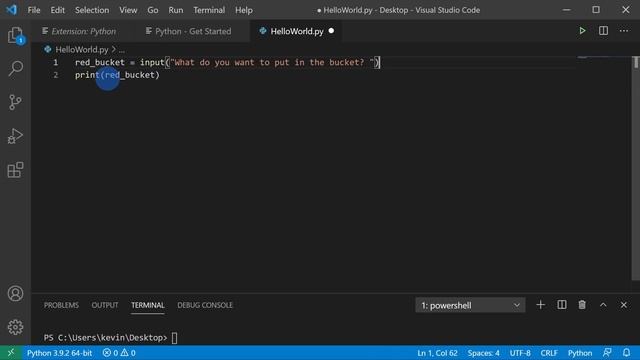
Task: Click HelloWorld.py in the breadcrumb
Action: pos(82,50)
